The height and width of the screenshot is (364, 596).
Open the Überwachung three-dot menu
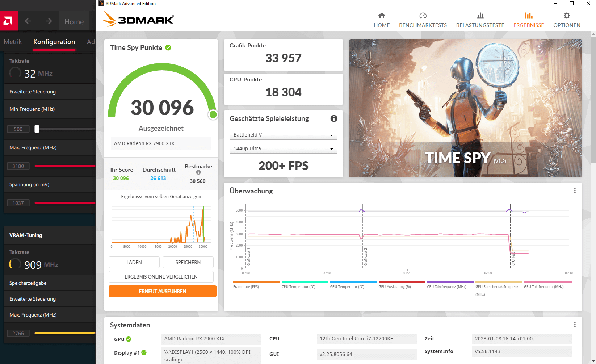(x=575, y=191)
